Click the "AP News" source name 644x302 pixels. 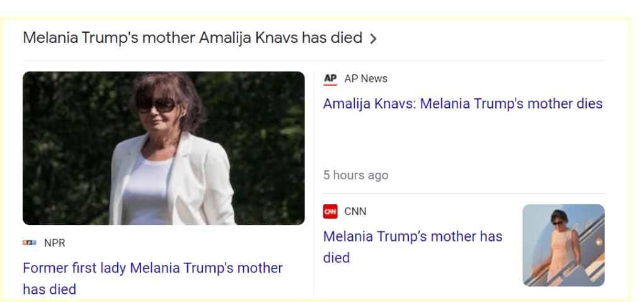(365, 79)
